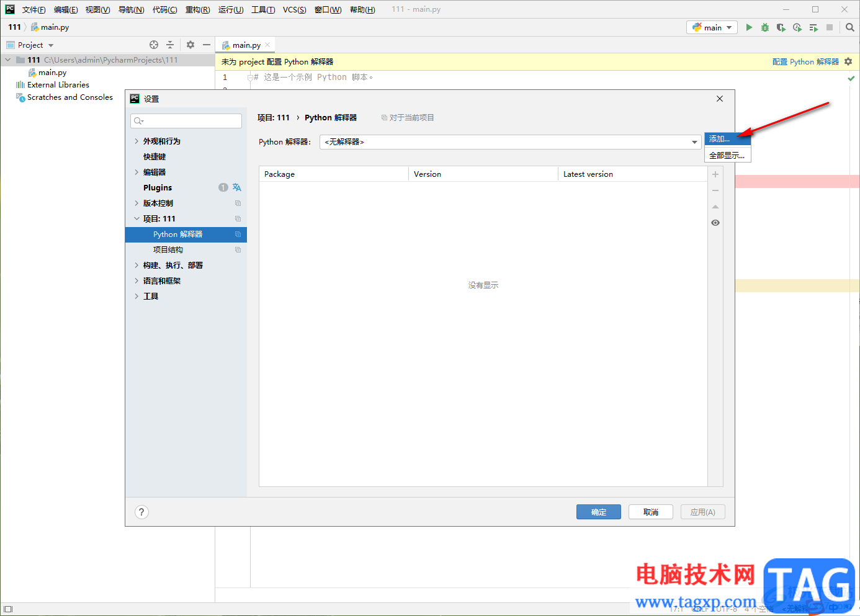This screenshot has width=860, height=616.
Task: Open gear settings in interpreter warning banner
Action: (848, 61)
